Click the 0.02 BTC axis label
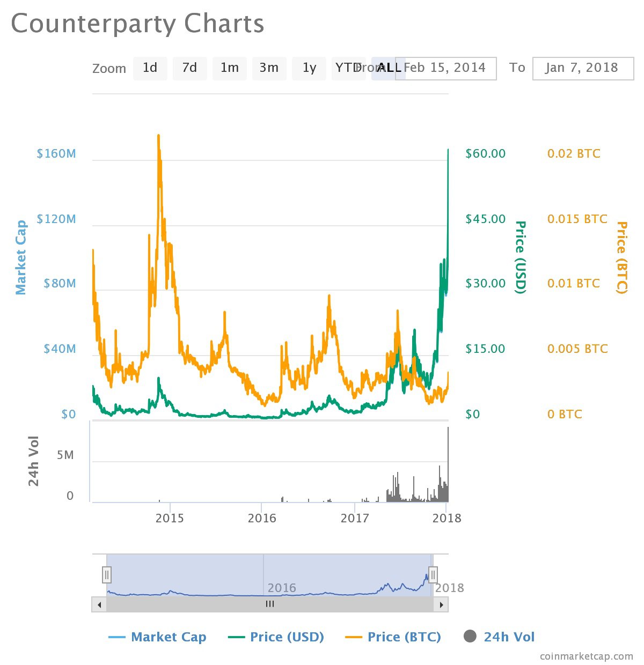This screenshot has width=644, height=665. coord(574,154)
